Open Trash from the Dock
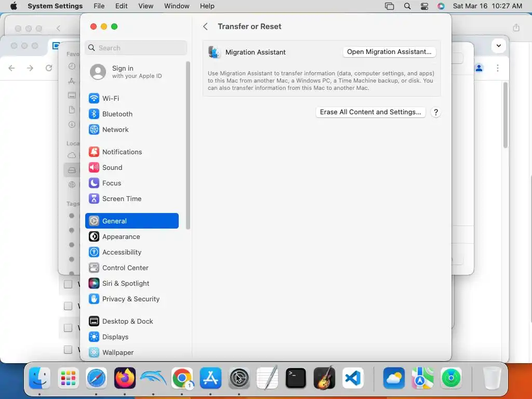 tap(492, 378)
